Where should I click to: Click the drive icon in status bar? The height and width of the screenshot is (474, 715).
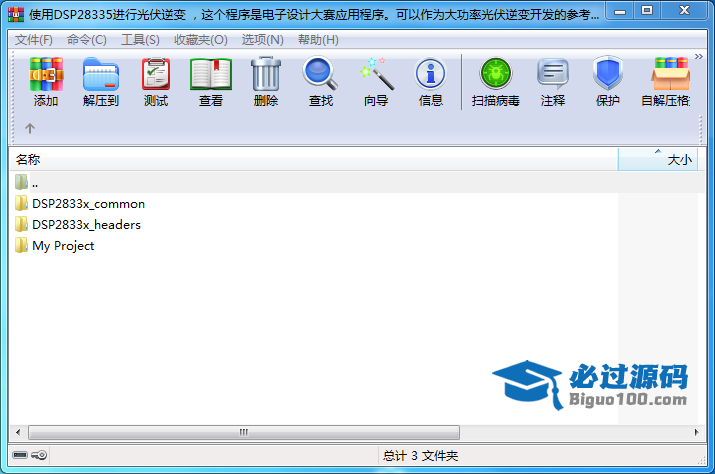20,455
